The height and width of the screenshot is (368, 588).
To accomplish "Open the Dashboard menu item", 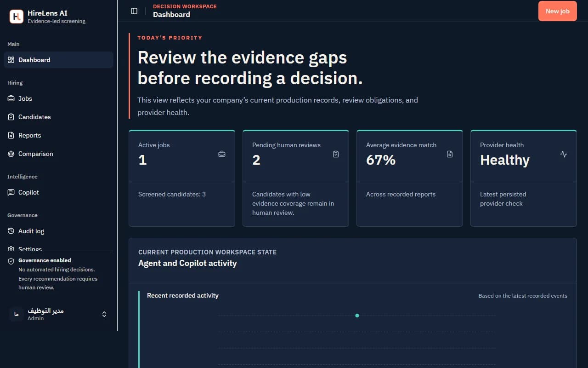I will click(x=58, y=60).
